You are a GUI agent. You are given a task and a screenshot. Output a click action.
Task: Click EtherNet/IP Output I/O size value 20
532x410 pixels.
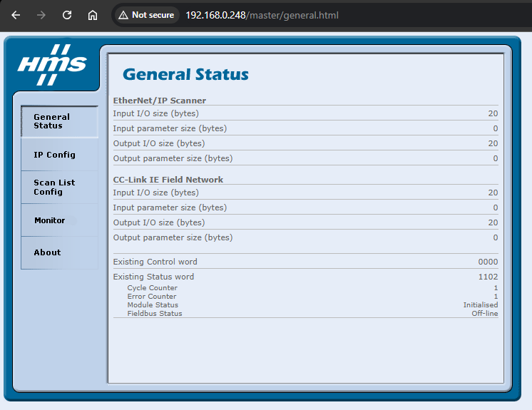tap(493, 143)
